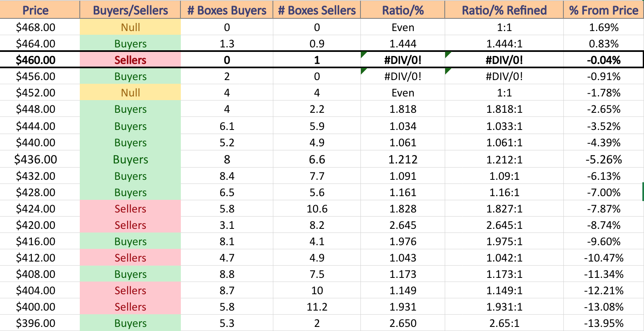Click the -7.00% from price cell

click(603, 192)
